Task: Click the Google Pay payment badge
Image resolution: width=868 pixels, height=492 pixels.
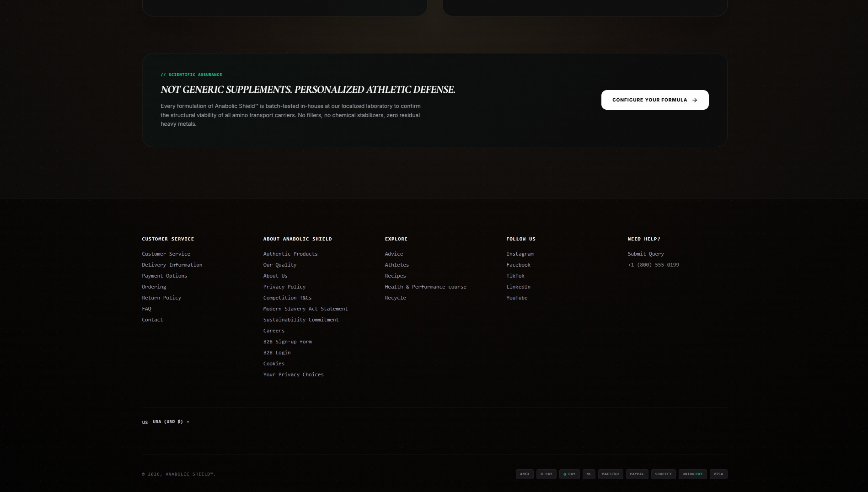Action: tap(569, 474)
